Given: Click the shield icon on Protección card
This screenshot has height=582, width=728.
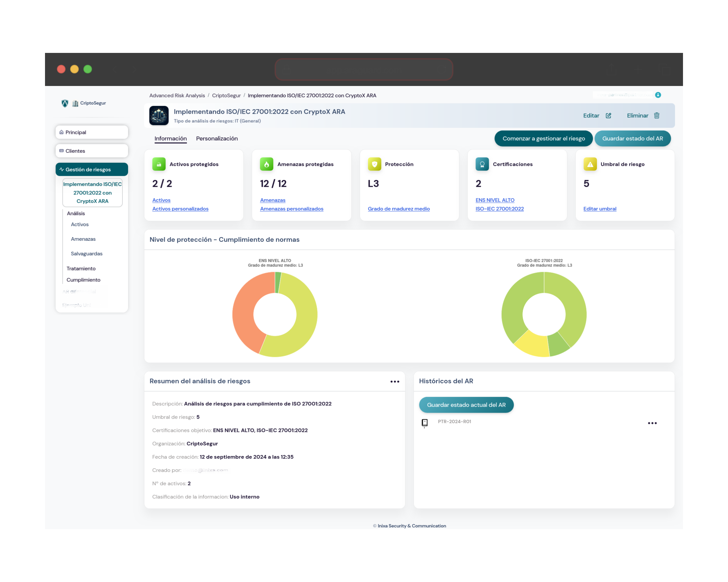Looking at the screenshot, I should [x=374, y=164].
